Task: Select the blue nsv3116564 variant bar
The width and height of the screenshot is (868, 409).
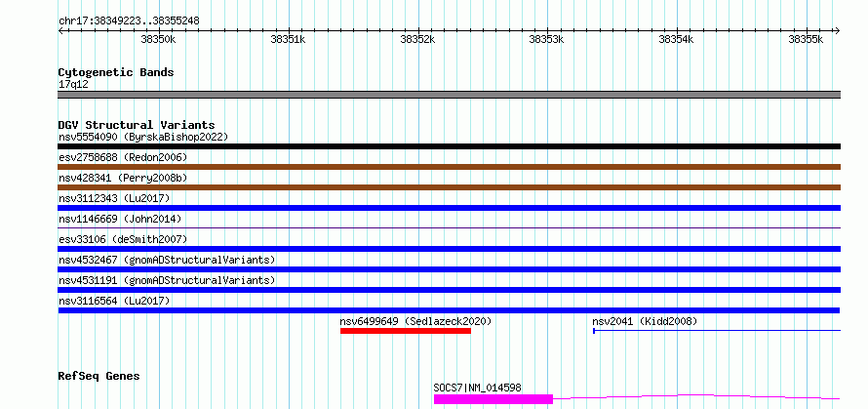Action: click(449, 310)
